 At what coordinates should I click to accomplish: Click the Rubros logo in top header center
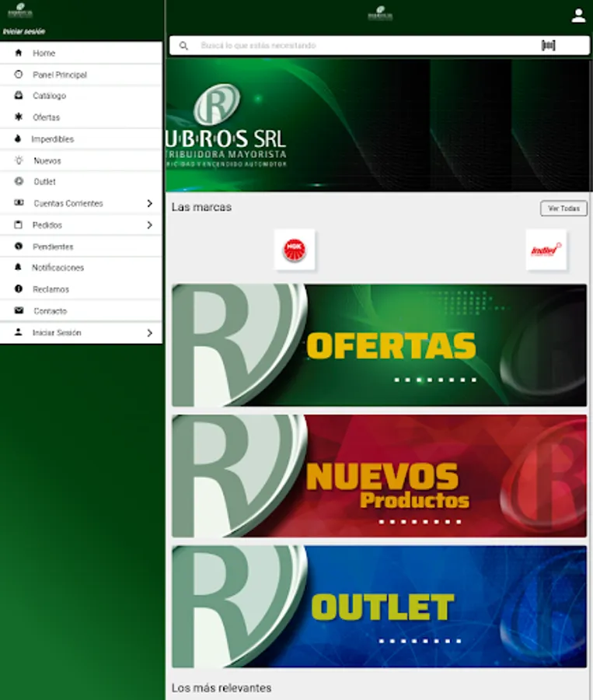point(380,13)
